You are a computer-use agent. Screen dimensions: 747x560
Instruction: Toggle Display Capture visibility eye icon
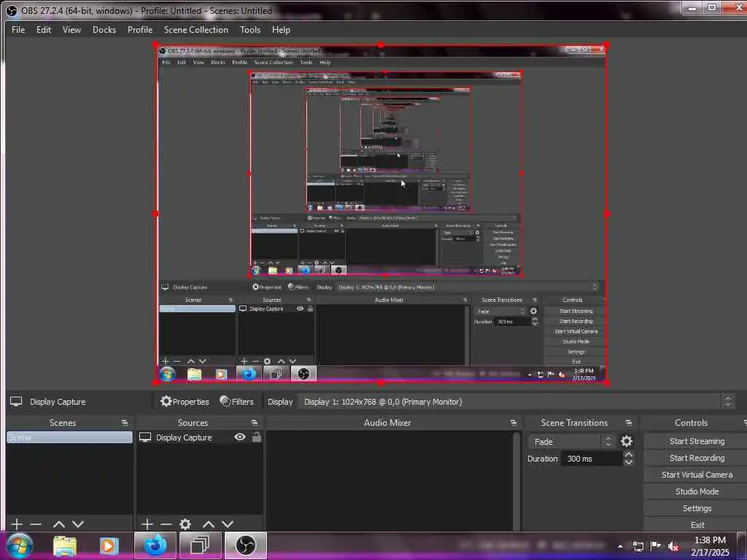tap(239, 437)
